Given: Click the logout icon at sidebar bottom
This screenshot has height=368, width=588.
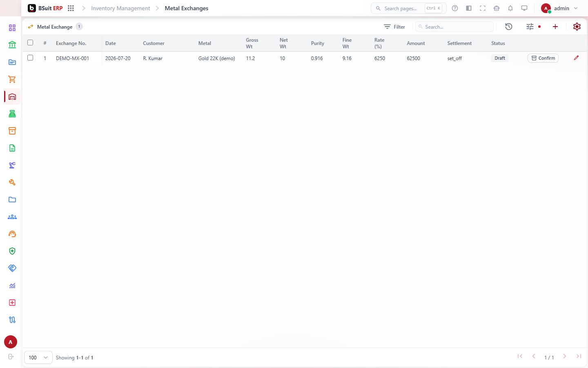Looking at the screenshot, I should pos(11,357).
